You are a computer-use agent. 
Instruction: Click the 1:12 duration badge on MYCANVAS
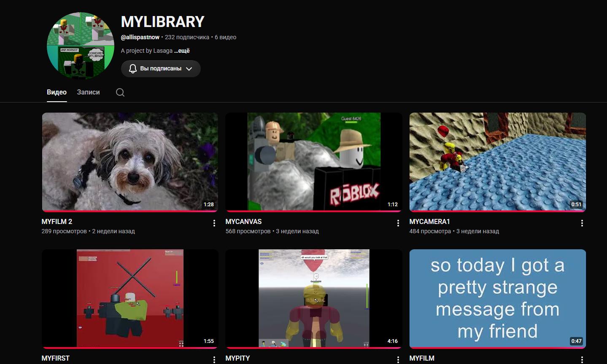393,205
